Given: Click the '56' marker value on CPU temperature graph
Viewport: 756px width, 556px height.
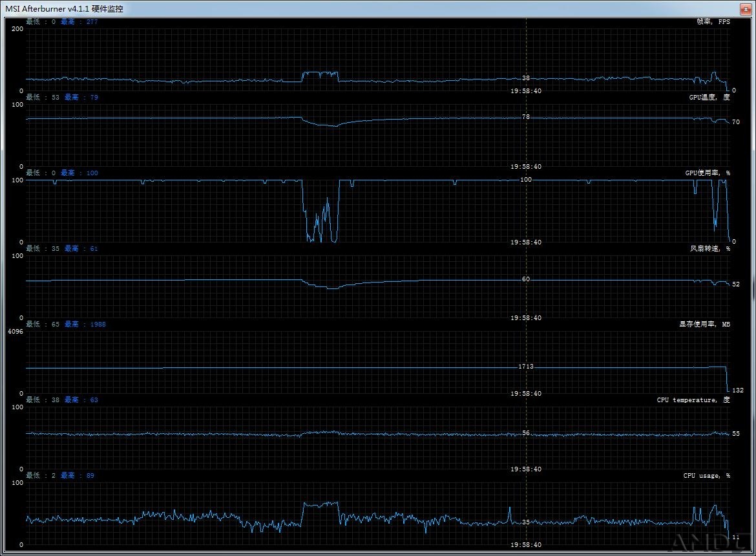Looking at the screenshot, I should click(526, 434).
